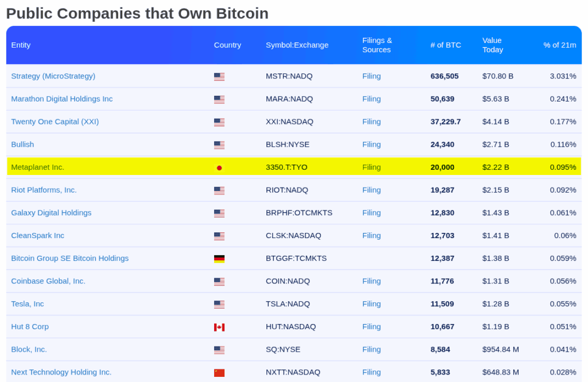Open the Filing link for Twenty One Capital
The height and width of the screenshot is (382, 588).
(372, 122)
